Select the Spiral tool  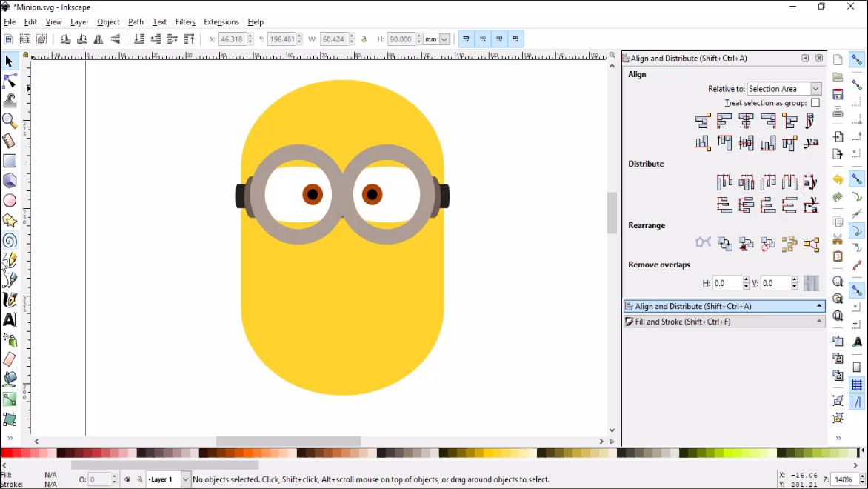(10, 240)
